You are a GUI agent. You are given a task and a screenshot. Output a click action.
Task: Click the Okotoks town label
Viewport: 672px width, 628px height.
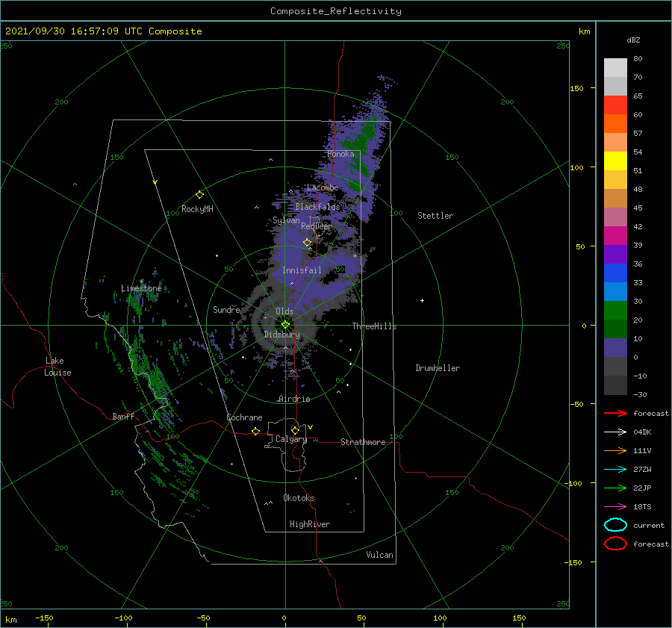pos(299,498)
